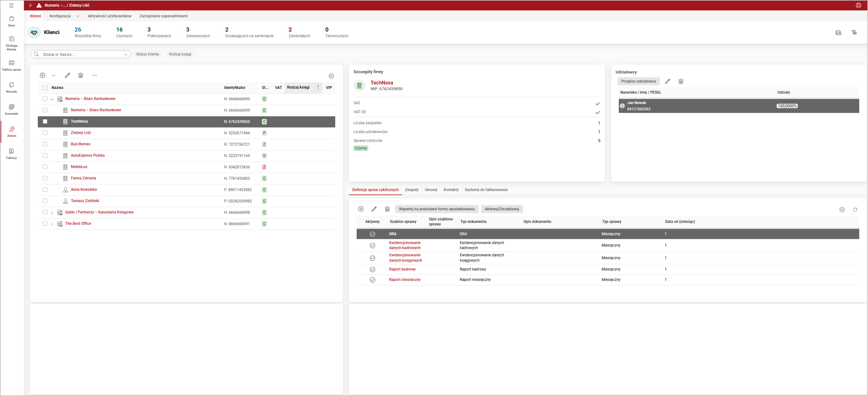
Task: Select all clients via header checkbox
Action: 45,88
